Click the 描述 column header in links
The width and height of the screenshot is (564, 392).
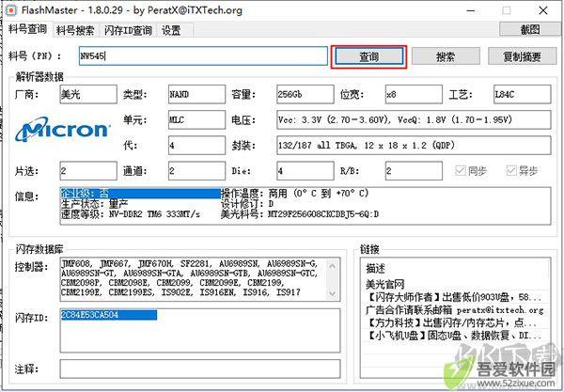click(375, 268)
